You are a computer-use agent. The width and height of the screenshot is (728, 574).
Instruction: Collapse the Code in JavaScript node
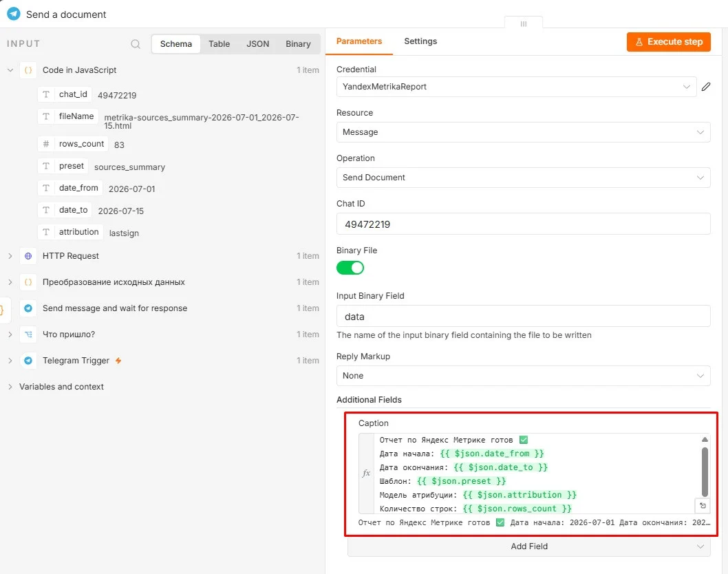tap(10, 70)
